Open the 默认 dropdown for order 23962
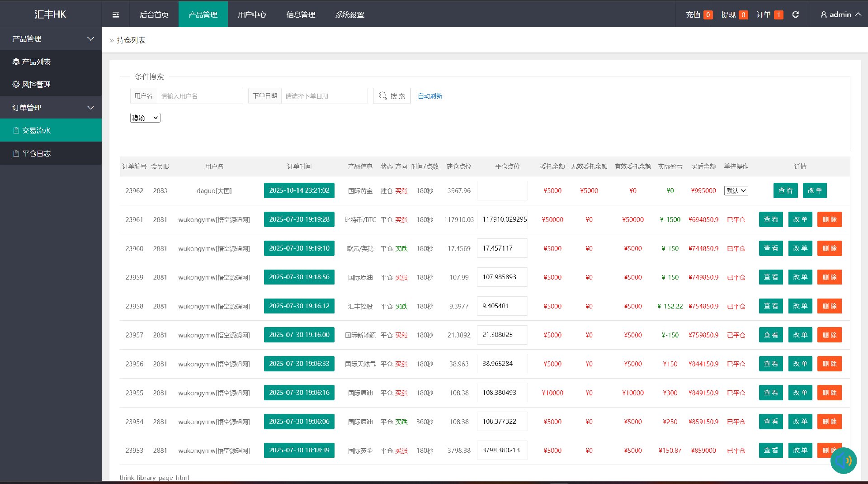Screen dimensions: 868x484 tap(736, 191)
